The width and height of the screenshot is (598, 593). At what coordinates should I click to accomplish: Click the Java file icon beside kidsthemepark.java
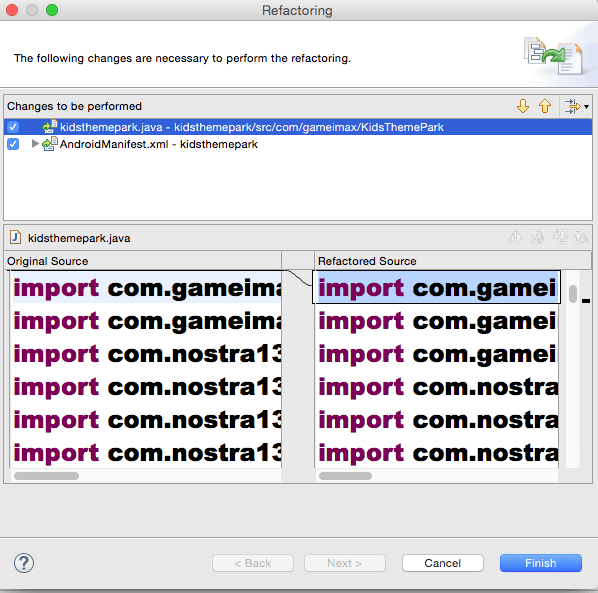(15, 238)
